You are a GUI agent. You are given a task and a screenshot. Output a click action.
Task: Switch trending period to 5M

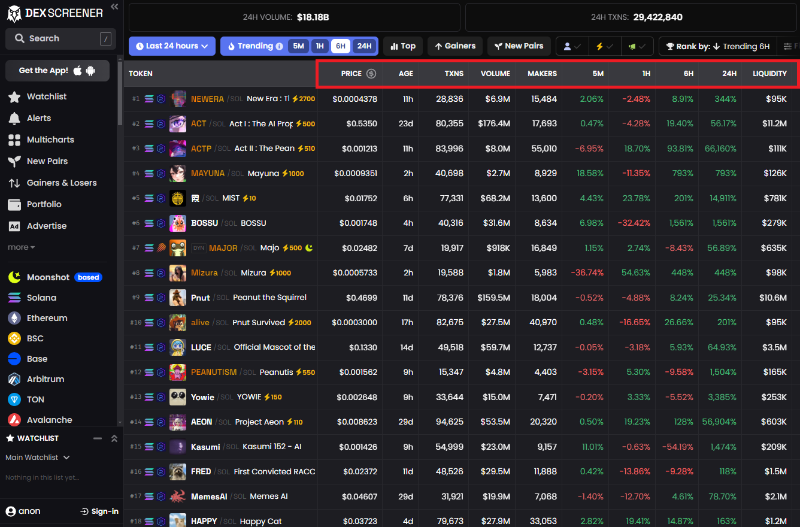[x=298, y=46]
